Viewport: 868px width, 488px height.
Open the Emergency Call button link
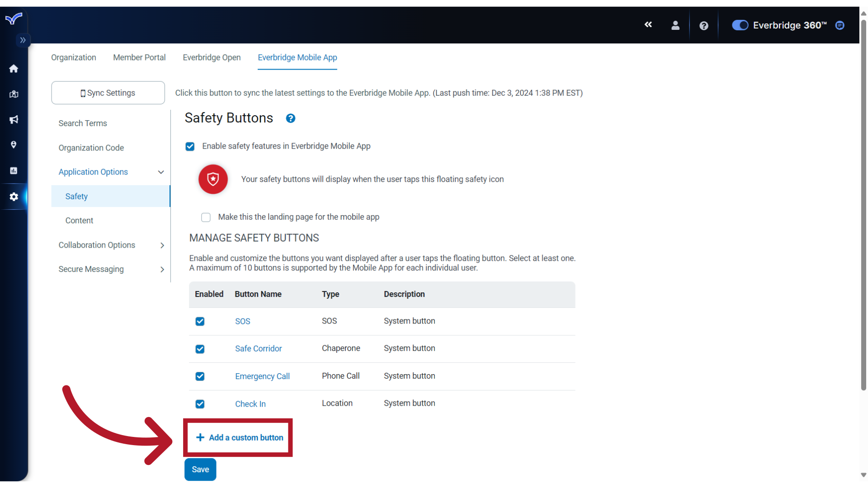(x=263, y=376)
